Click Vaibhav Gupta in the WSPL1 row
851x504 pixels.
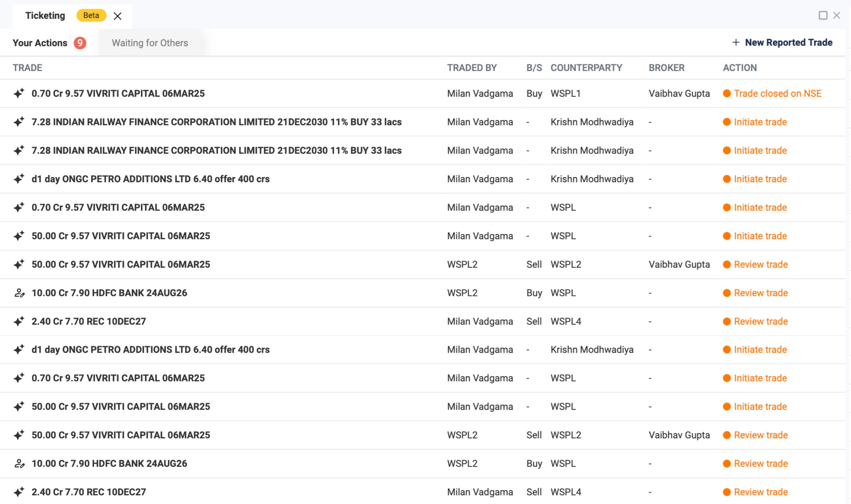[x=679, y=94]
